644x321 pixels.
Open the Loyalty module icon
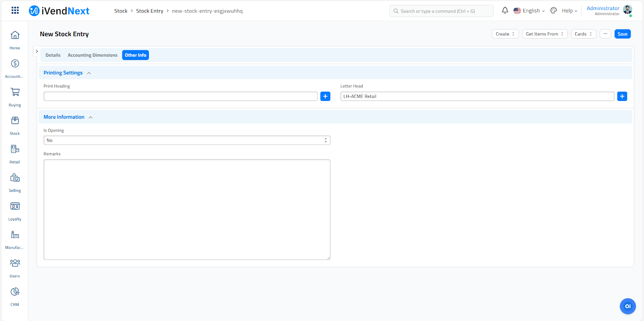15,206
